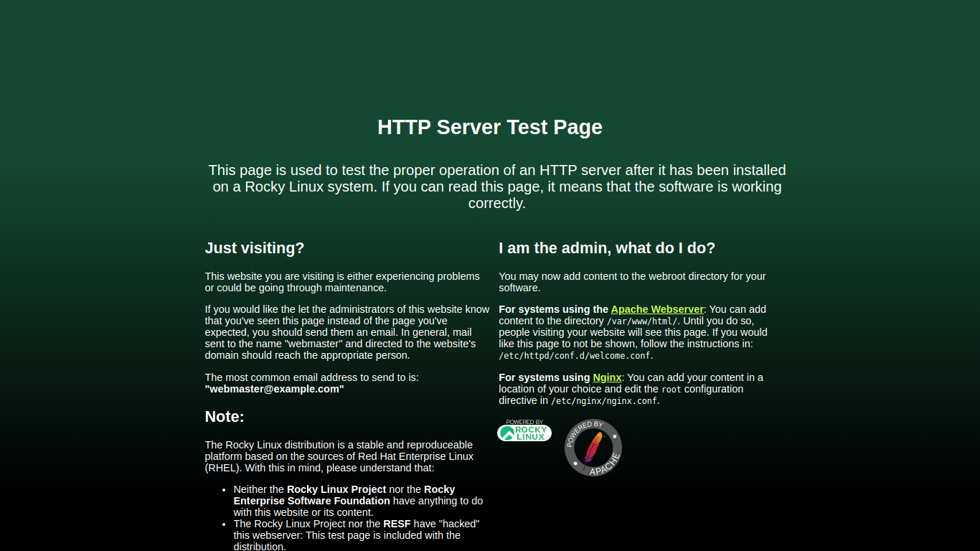Click the monospace "root" directive word

click(672, 390)
